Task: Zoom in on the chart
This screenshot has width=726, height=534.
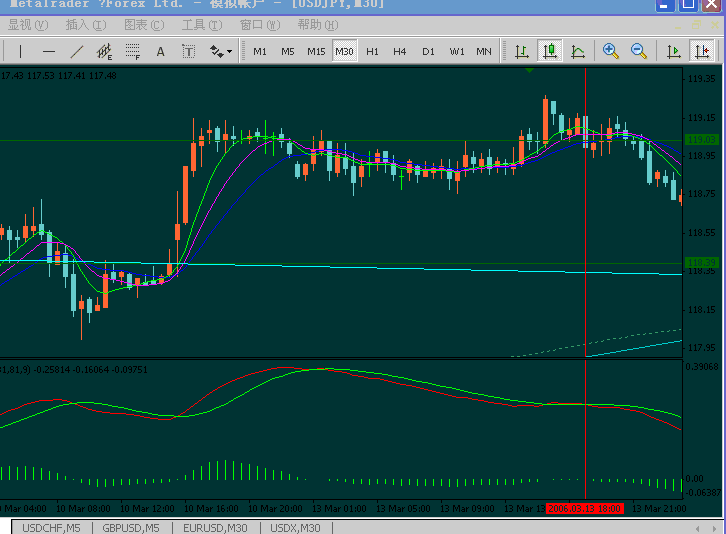Action: (x=611, y=51)
